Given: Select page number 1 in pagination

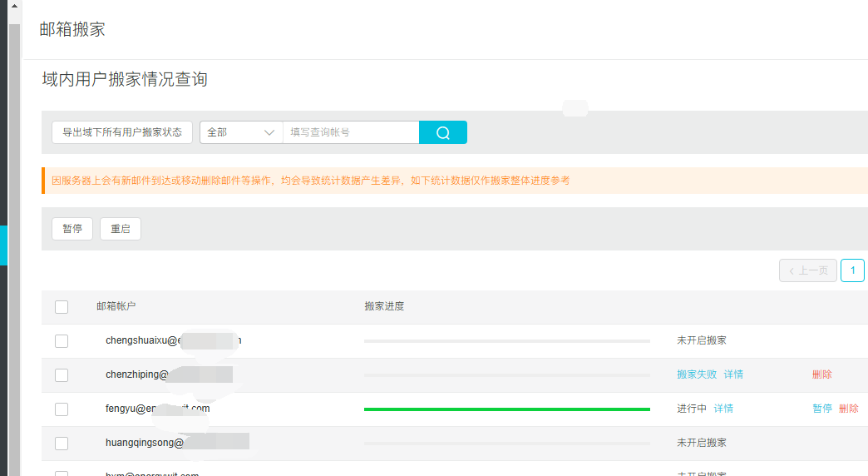Looking at the screenshot, I should point(852,270).
